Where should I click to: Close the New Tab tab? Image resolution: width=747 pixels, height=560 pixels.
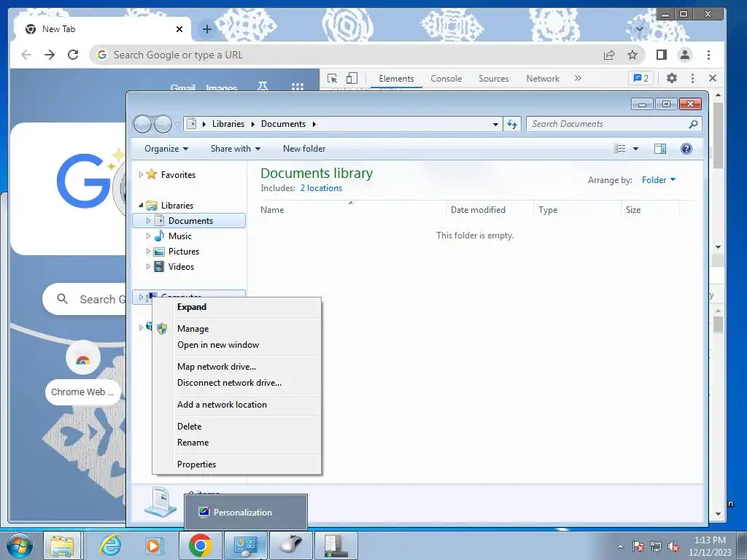[x=179, y=29]
